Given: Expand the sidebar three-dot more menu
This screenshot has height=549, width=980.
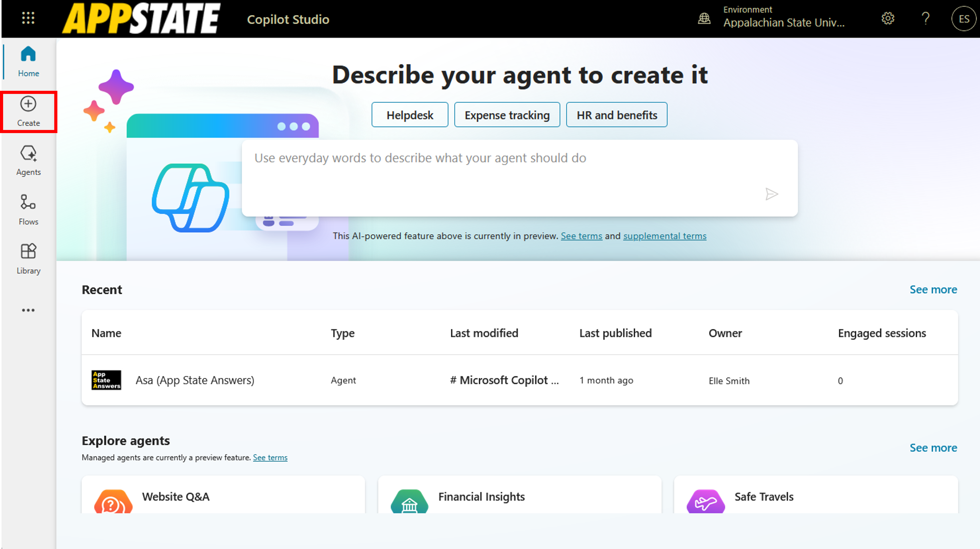Looking at the screenshot, I should point(28,310).
